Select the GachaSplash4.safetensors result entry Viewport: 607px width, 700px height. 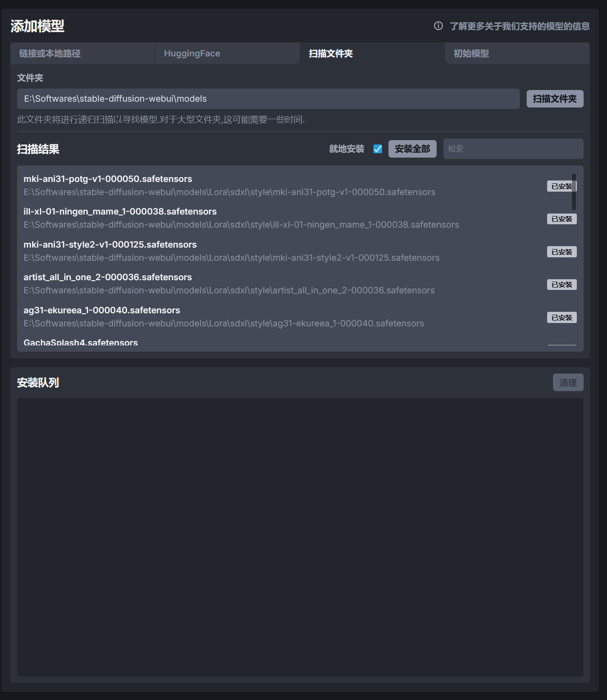[81, 342]
